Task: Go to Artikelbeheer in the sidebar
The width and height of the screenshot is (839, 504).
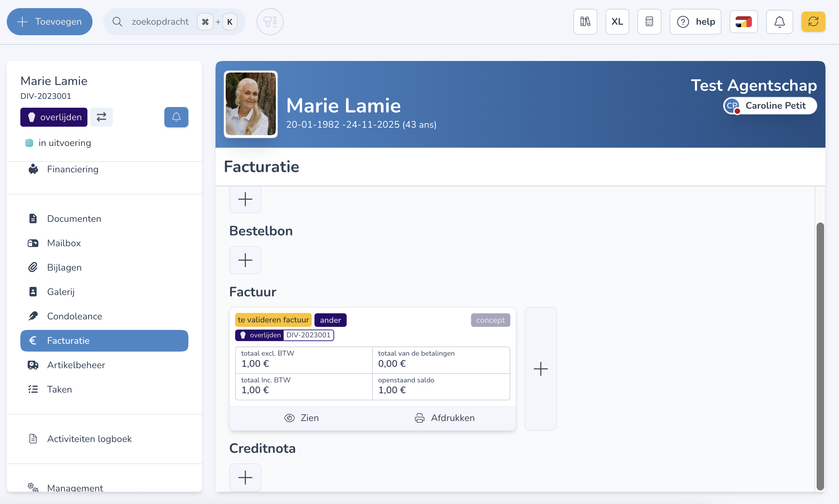Action: click(x=76, y=365)
